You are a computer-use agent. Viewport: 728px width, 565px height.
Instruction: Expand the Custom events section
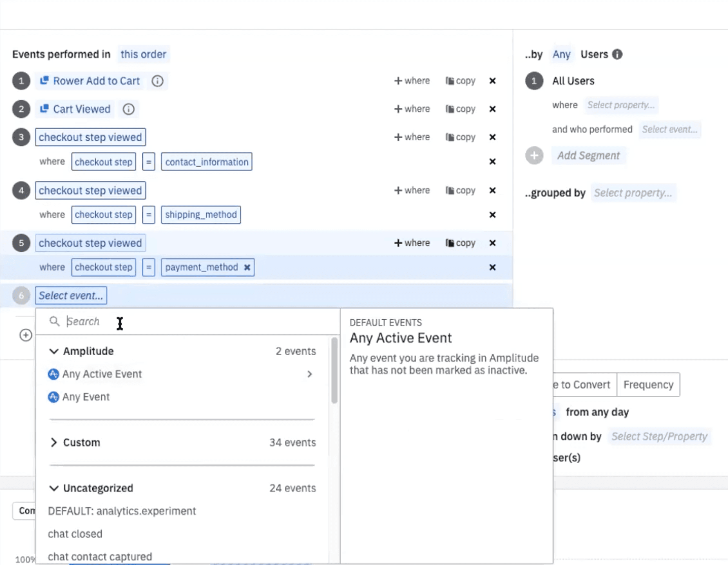[53, 442]
